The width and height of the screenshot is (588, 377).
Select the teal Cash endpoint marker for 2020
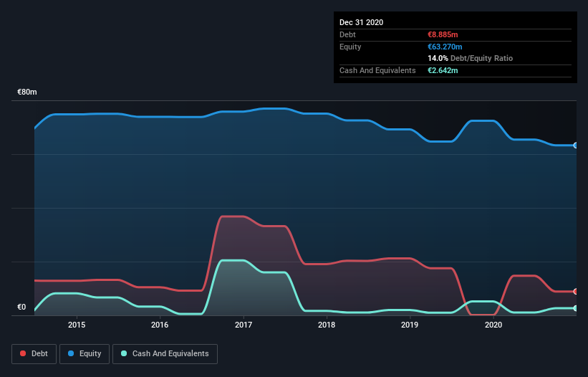[x=576, y=308]
